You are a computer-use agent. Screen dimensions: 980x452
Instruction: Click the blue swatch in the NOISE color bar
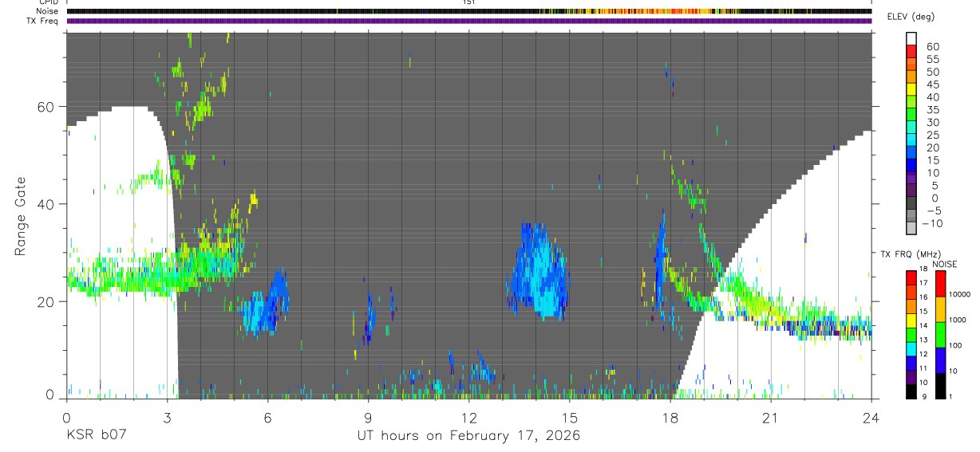(940, 360)
